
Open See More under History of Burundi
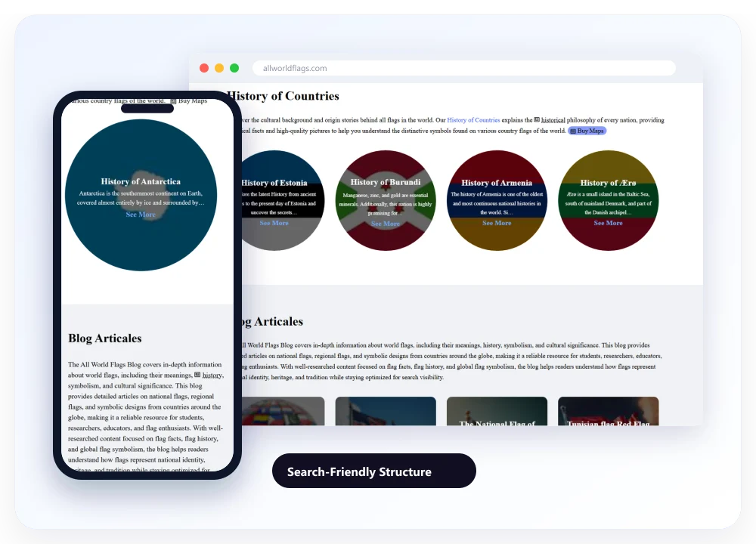coord(386,224)
